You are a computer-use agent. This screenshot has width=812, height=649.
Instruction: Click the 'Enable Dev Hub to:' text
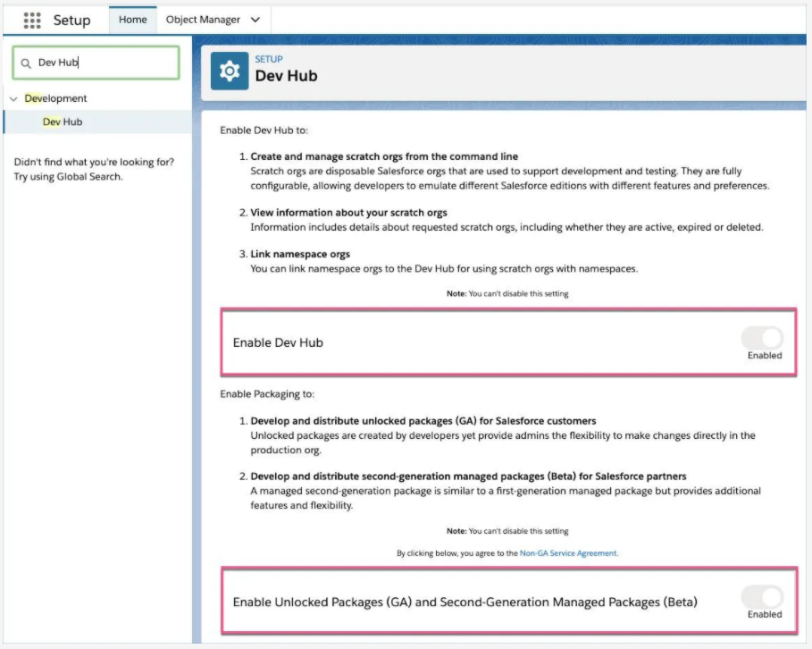click(264, 131)
